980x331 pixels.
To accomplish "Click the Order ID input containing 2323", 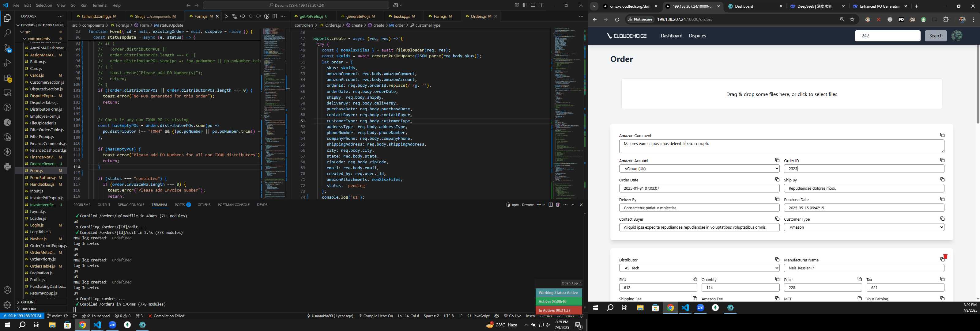I will (864, 169).
